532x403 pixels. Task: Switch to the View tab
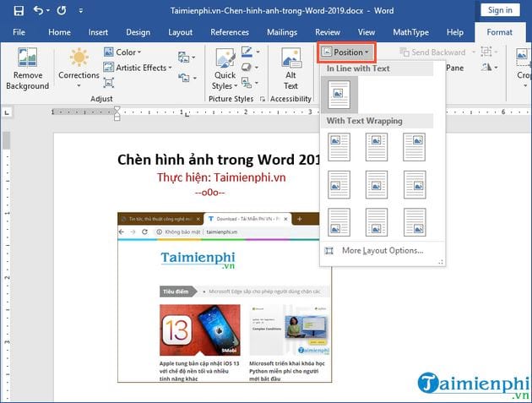[366, 32]
